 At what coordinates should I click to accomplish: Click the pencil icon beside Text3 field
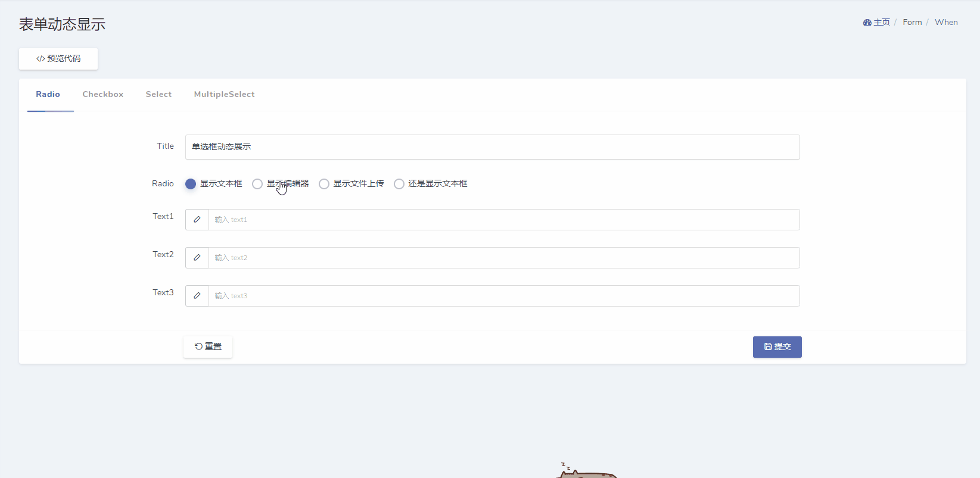tap(197, 296)
